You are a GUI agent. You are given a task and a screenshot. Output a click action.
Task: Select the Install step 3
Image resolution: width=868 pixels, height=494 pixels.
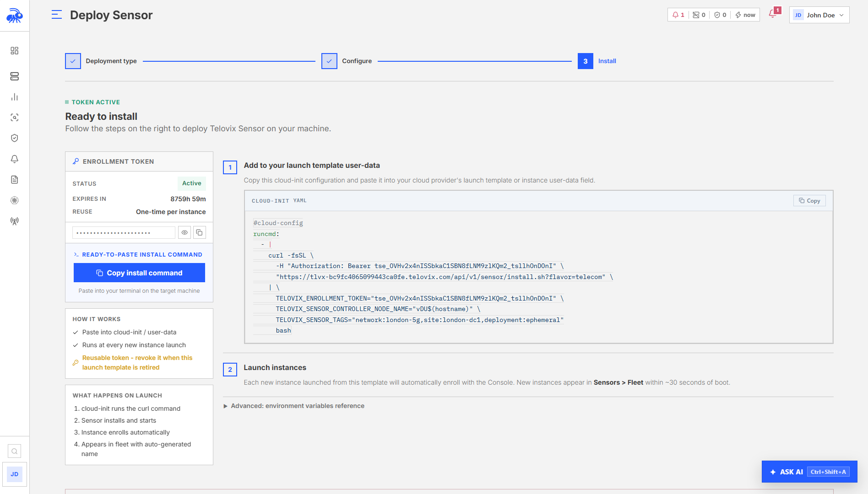tap(597, 61)
